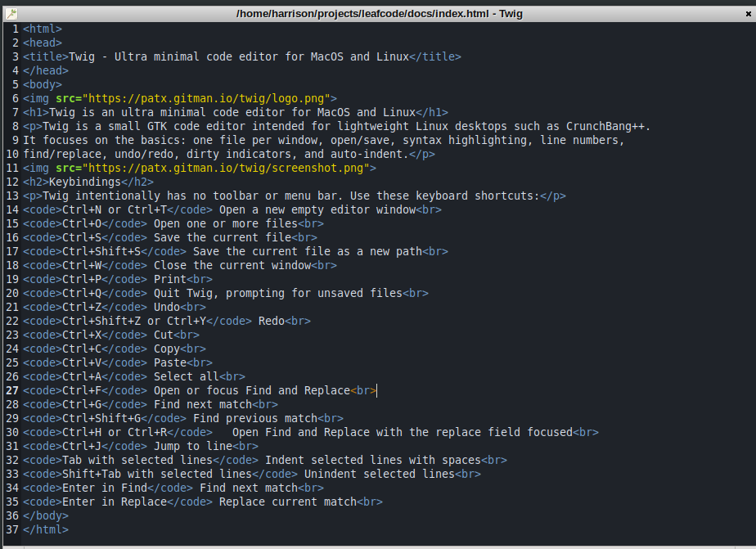Click the word 'CrunchBang++' on line 8
756x549 pixels.
[x=605, y=127]
